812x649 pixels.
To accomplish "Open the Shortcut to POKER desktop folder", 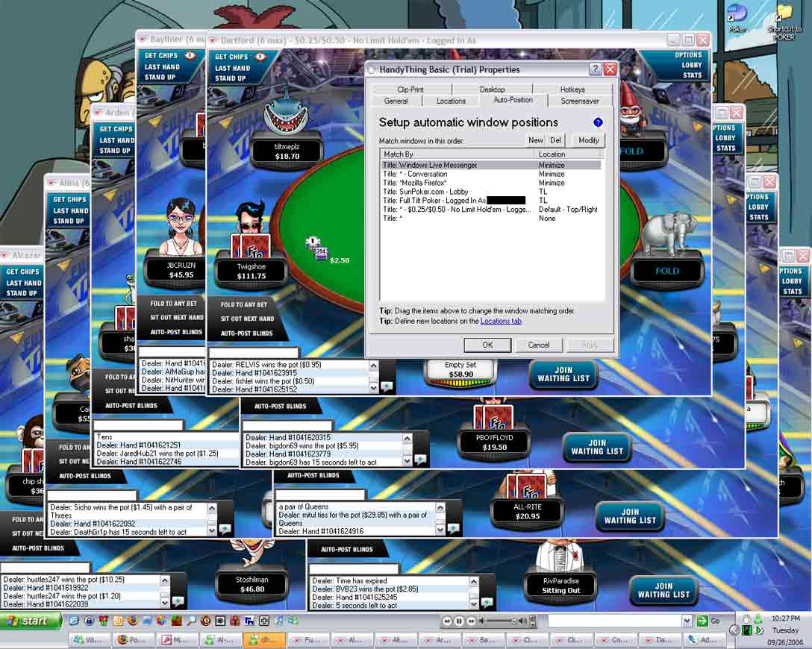I will (784, 22).
